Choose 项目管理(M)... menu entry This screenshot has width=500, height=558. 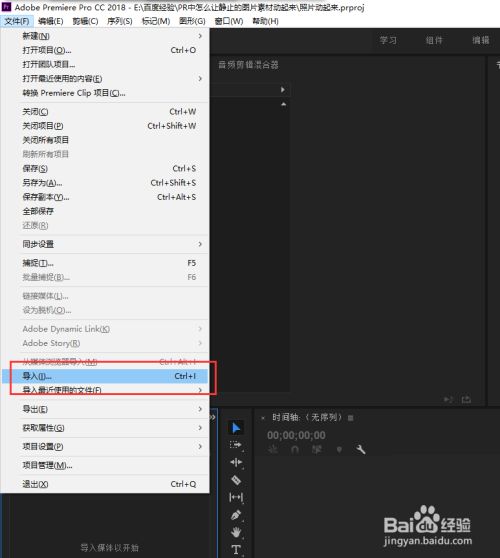(x=105, y=465)
